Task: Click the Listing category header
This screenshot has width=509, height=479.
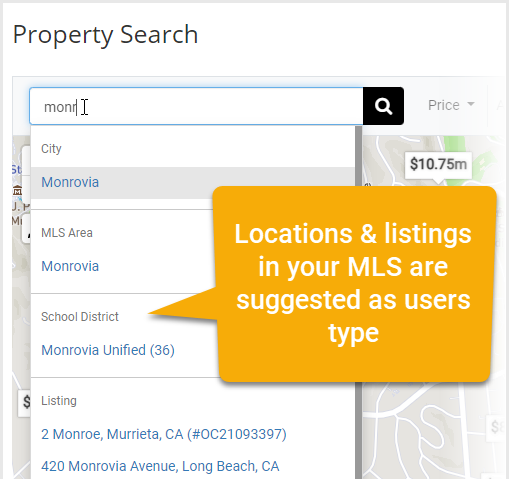Action: 59,401
